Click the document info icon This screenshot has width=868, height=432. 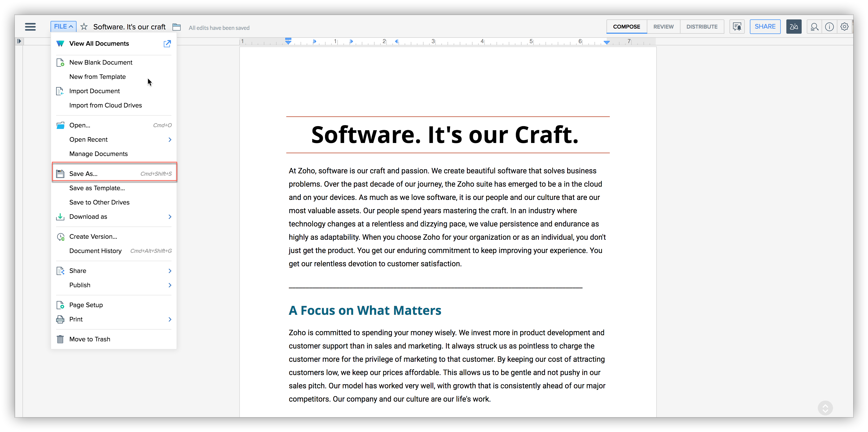(x=829, y=27)
